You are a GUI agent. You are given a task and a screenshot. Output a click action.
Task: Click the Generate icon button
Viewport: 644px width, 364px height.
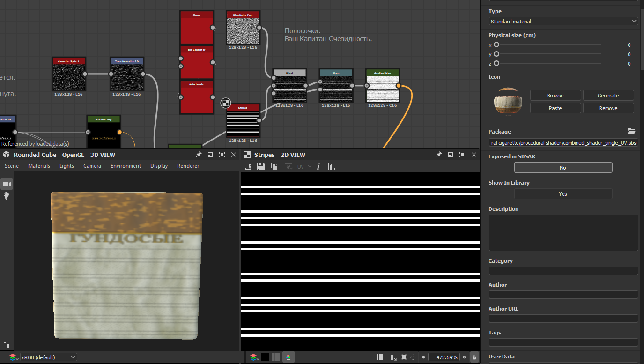click(x=608, y=96)
